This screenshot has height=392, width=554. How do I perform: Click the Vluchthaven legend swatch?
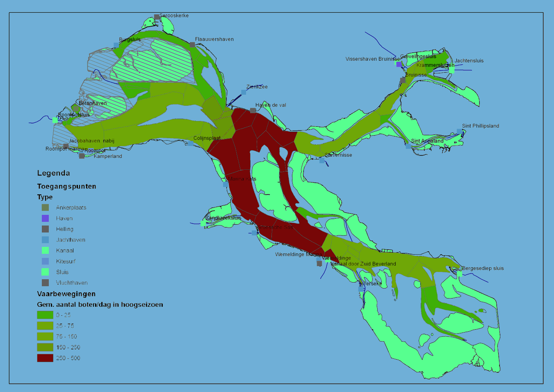(x=45, y=283)
